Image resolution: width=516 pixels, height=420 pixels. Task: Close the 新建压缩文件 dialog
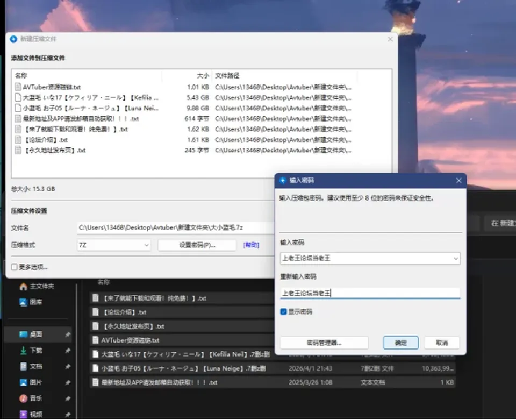pyautogui.click(x=390, y=39)
